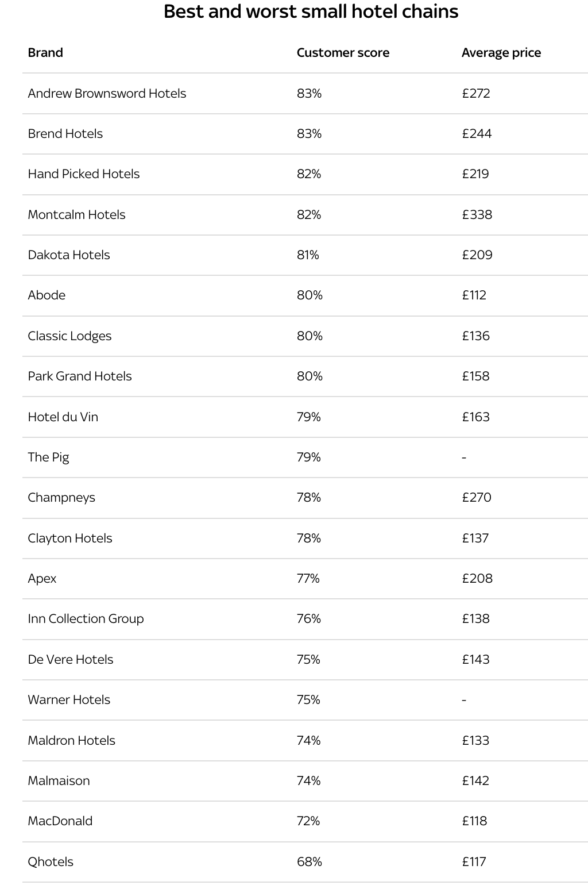
Task: Click the Clayton Hotels brand name
Action: pyautogui.click(x=69, y=538)
